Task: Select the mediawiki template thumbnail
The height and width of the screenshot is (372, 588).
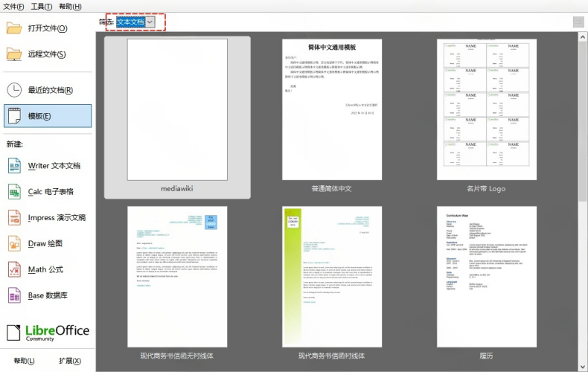Action: click(177, 110)
